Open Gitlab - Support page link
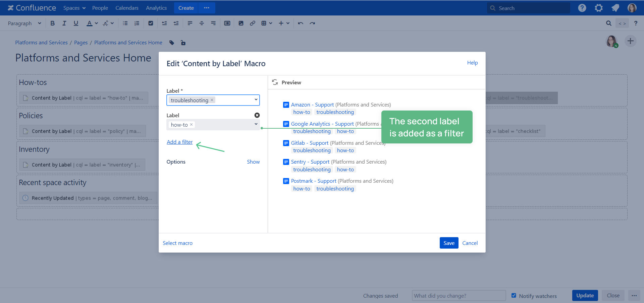This screenshot has width=644, height=303. point(310,143)
